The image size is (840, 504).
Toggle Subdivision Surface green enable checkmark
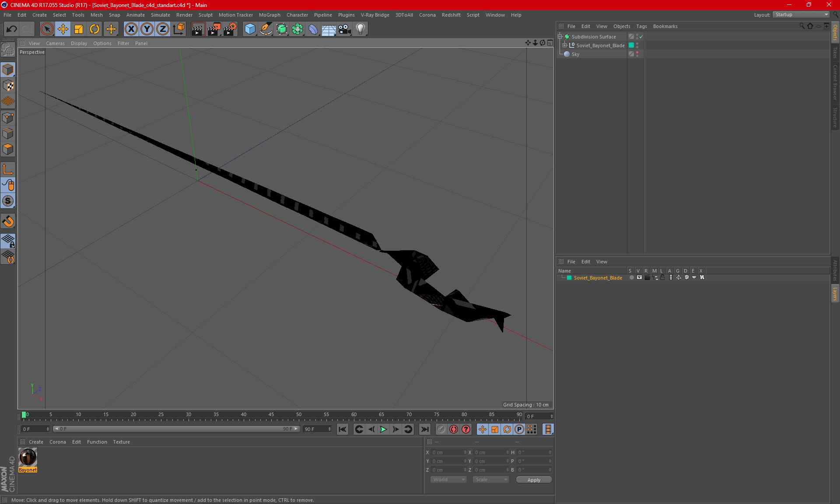[x=641, y=37]
